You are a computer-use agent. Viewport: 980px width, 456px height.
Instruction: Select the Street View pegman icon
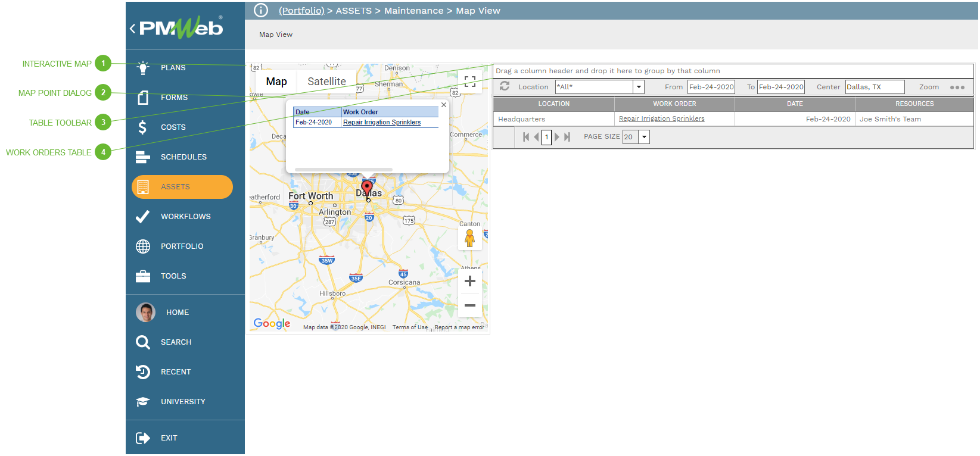(x=469, y=238)
